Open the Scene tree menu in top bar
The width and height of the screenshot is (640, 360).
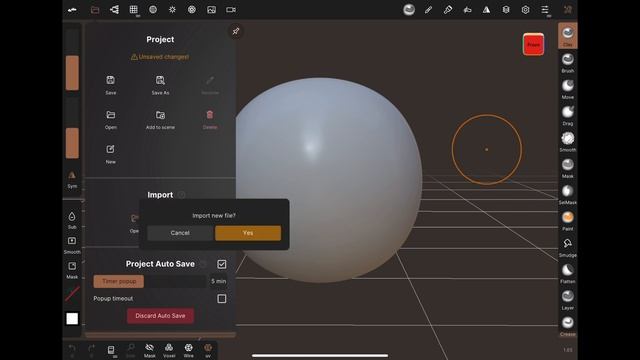point(114,9)
